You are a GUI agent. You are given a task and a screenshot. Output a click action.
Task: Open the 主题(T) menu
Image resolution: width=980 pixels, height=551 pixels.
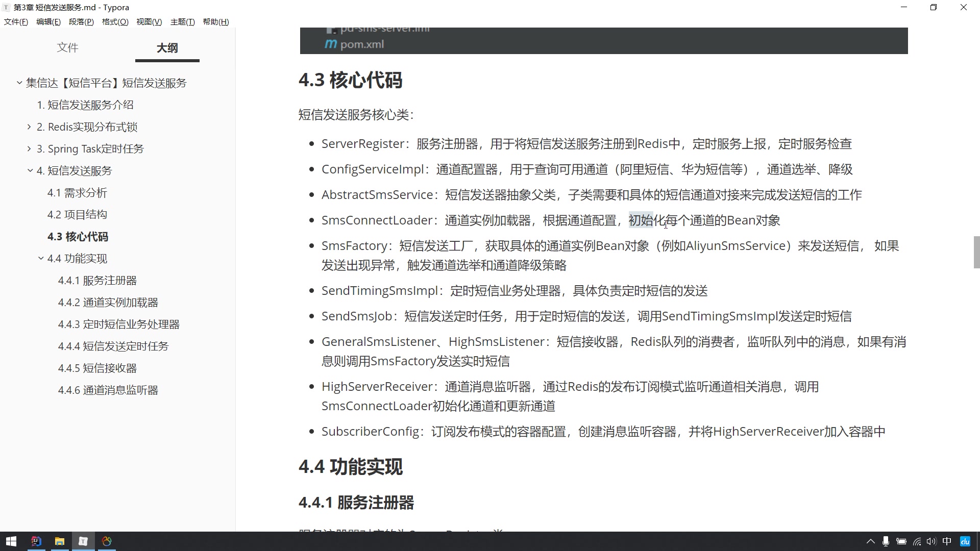(182, 22)
